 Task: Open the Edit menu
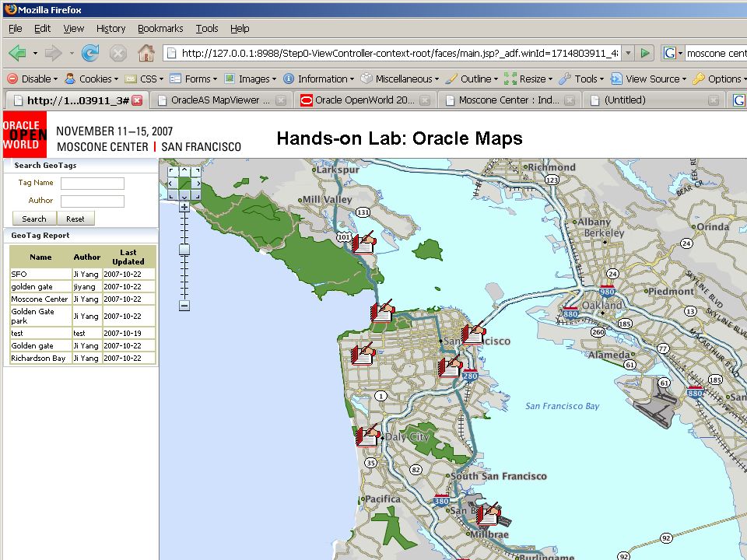coord(42,29)
